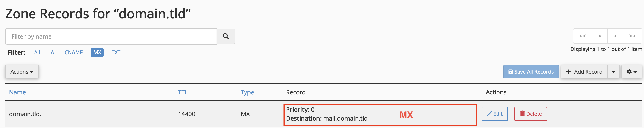Screen dimensions: 644x128
Task: Open the gear settings dropdown
Action: 631,72
